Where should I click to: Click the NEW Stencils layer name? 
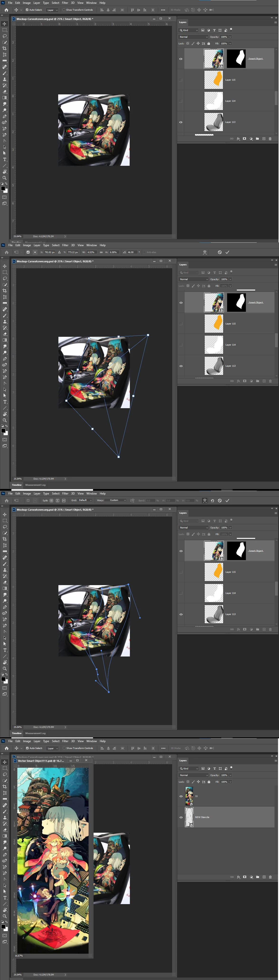[202, 817]
